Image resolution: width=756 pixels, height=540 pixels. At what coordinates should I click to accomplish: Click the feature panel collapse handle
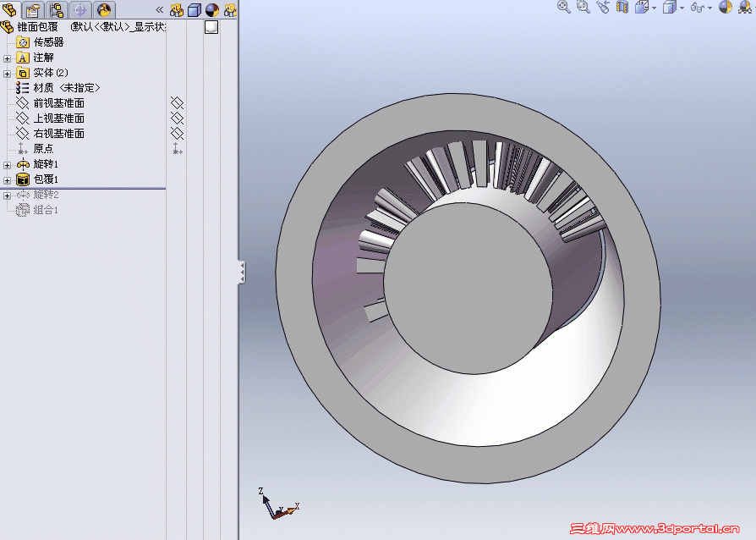click(x=242, y=273)
